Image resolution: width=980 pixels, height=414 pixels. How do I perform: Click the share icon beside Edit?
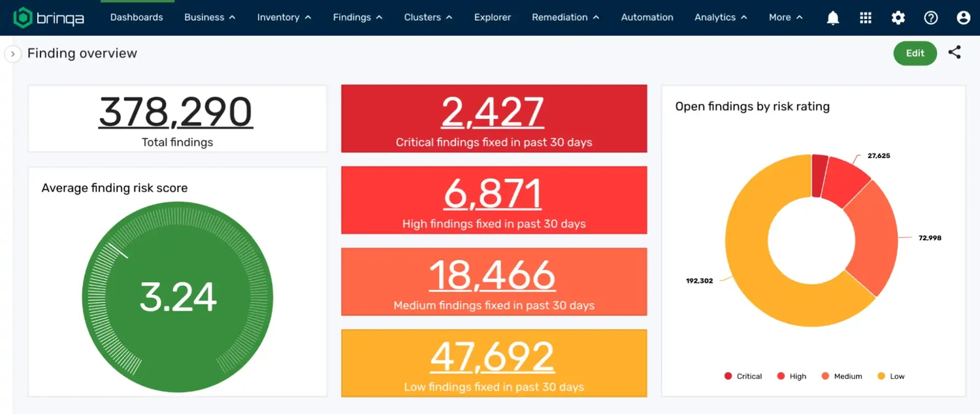[955, 53]
